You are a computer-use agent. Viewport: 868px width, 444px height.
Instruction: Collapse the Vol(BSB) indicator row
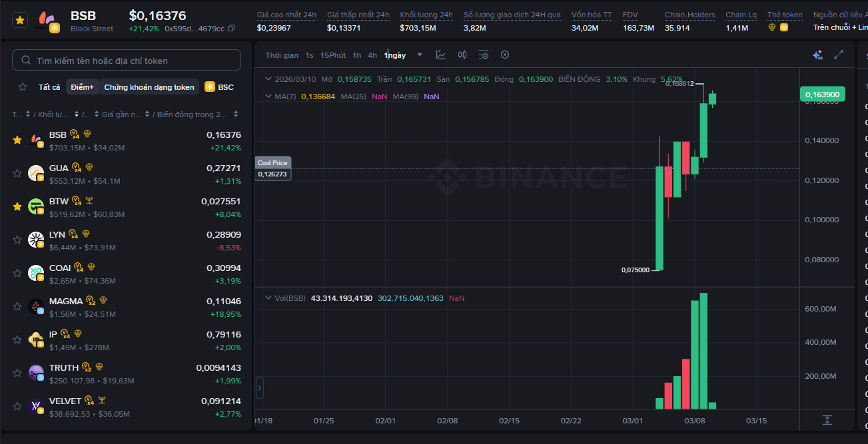268,298
